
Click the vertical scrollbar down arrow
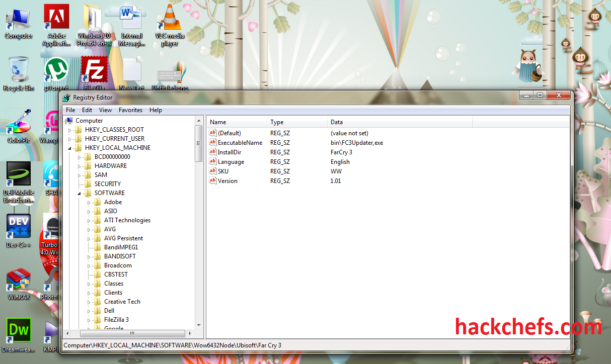click(198, 325)
